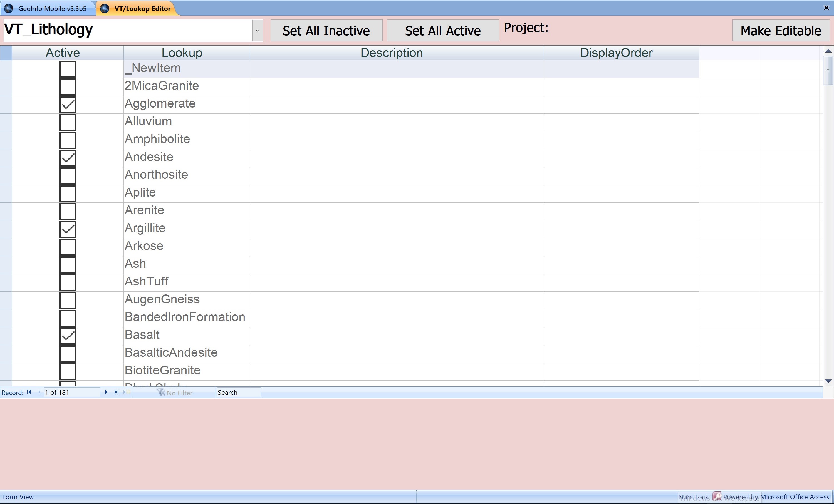Viewport: 834px width, 504px height.
Task: Uncheck the Basalt active checkbox
Action: 68,336
